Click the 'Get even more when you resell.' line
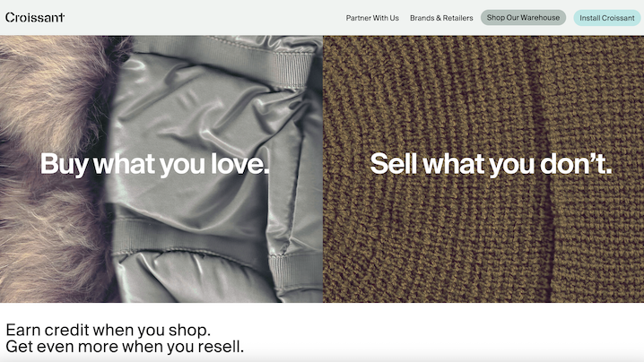 pos(125,347)
